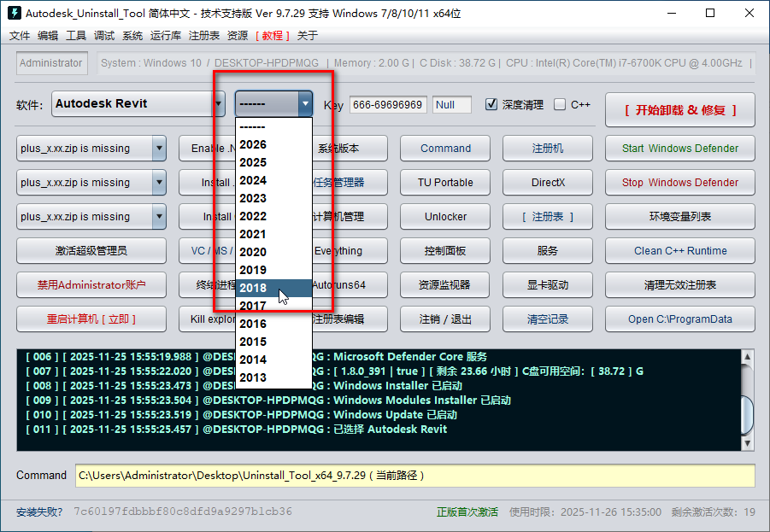This screenshot has width=770, height=532.
Task: Click 激活超级管理员 button
Action: pos(91,251)
